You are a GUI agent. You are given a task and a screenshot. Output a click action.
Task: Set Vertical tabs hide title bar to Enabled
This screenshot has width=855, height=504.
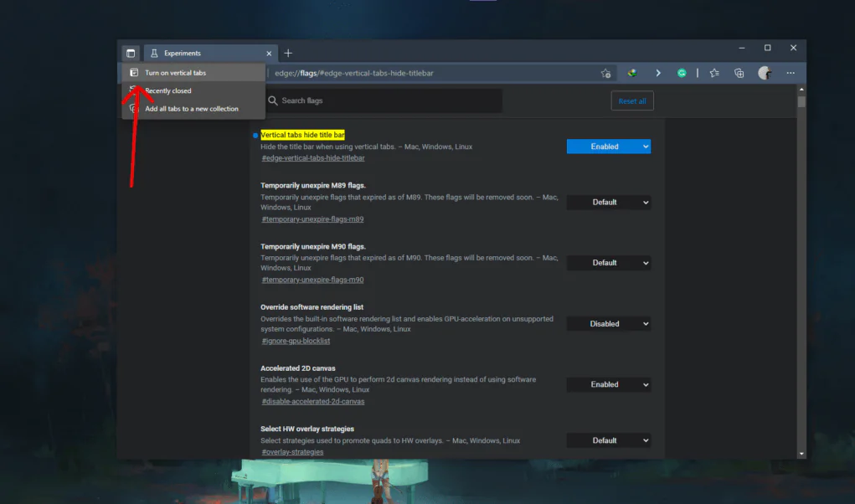608,146
